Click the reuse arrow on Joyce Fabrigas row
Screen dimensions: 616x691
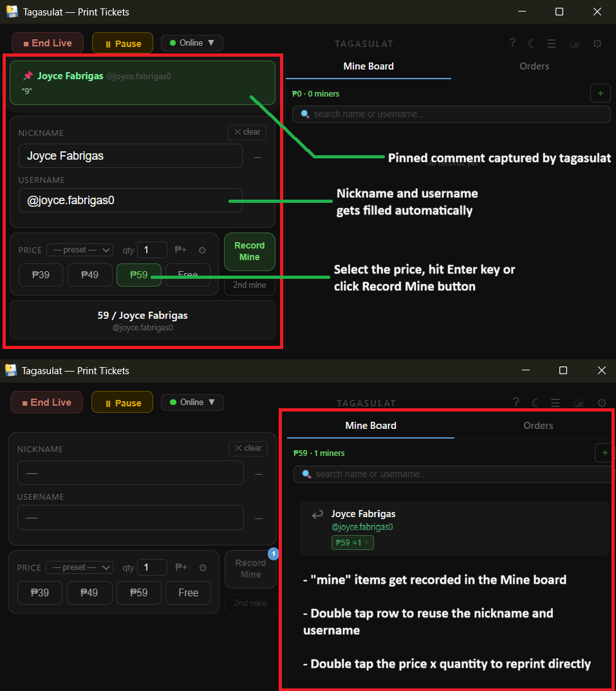317,515
